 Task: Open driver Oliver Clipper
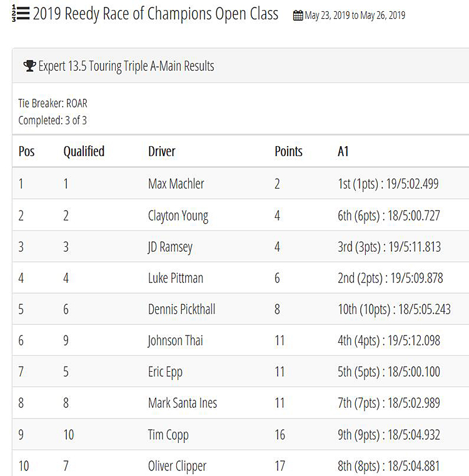[x=177, y=466]
